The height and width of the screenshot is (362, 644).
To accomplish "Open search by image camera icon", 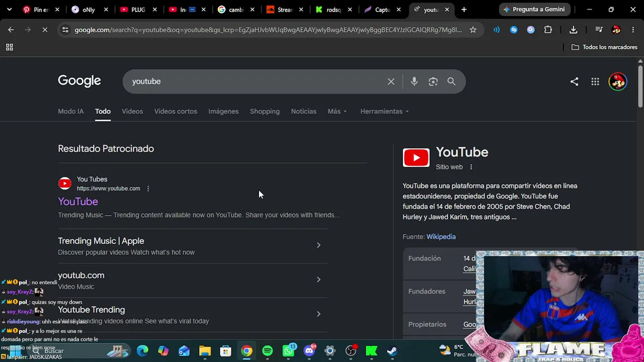I will pyautogui.click(x=433, y=81).
